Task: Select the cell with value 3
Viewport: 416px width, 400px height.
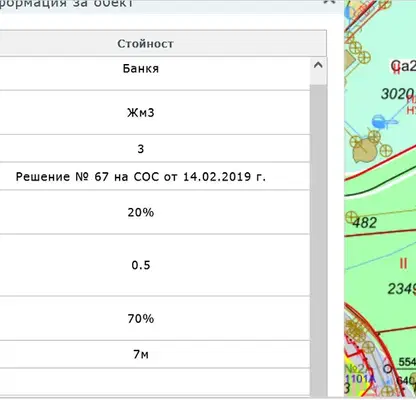Action: 141,149
